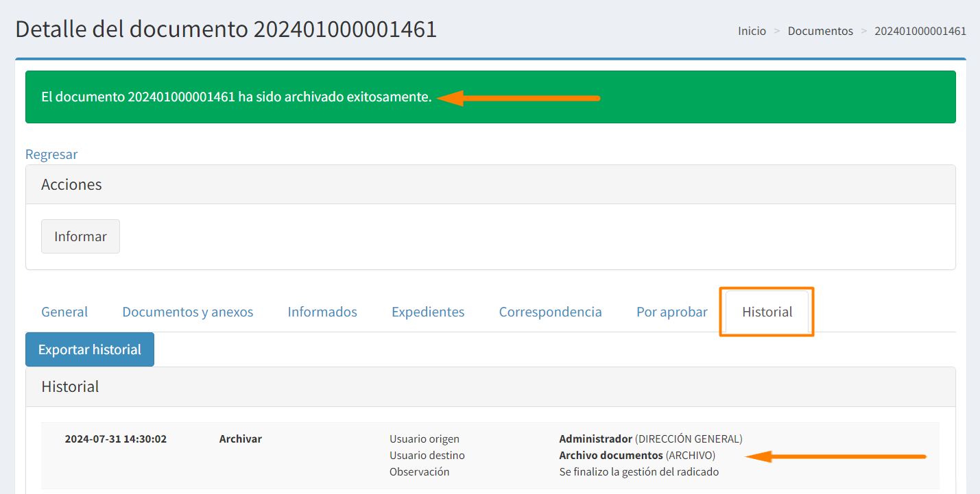Click the Observación label

pos(420,472)
